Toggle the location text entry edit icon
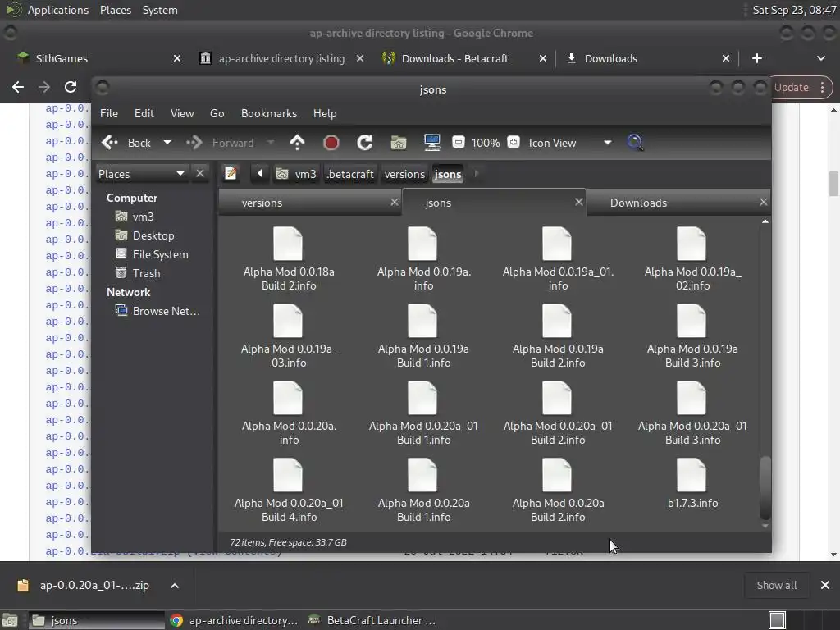Image resolution: width=840 pixels, height=630 pixels. pyautogui.click(x=231, y=174)
